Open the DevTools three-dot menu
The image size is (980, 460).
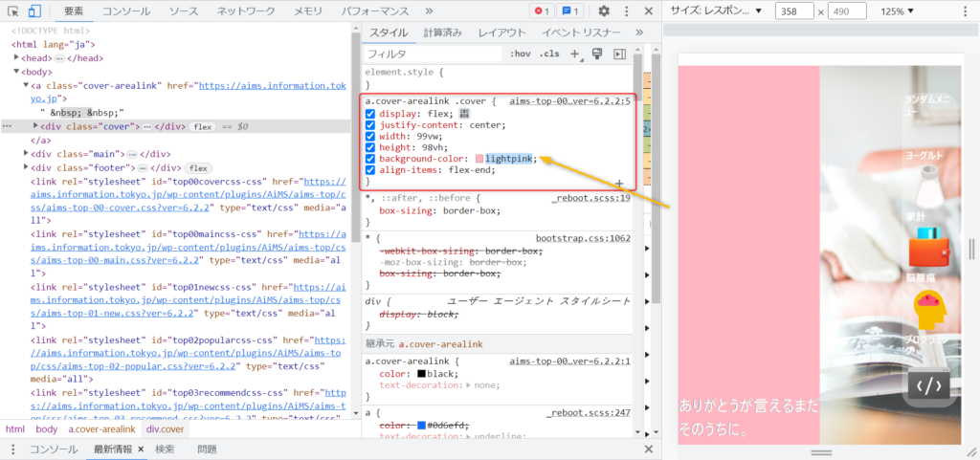pyautogui.click(x=628, y=11)
